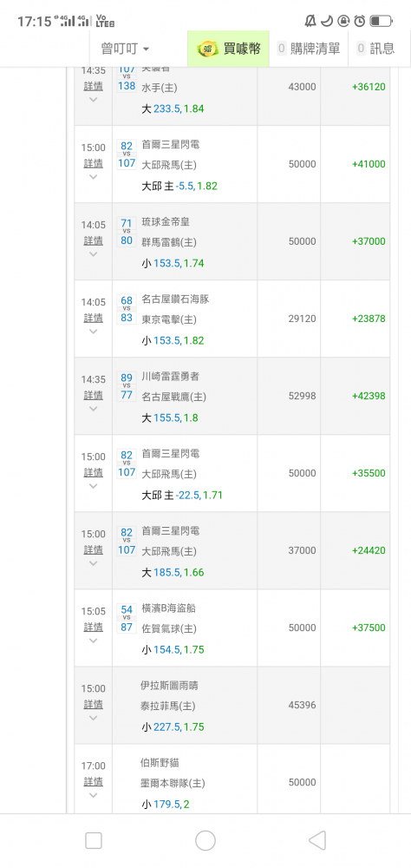Screen dimensions: 411x868
Task: Tap the Android recent apps square icon
Action: [94, 840]
